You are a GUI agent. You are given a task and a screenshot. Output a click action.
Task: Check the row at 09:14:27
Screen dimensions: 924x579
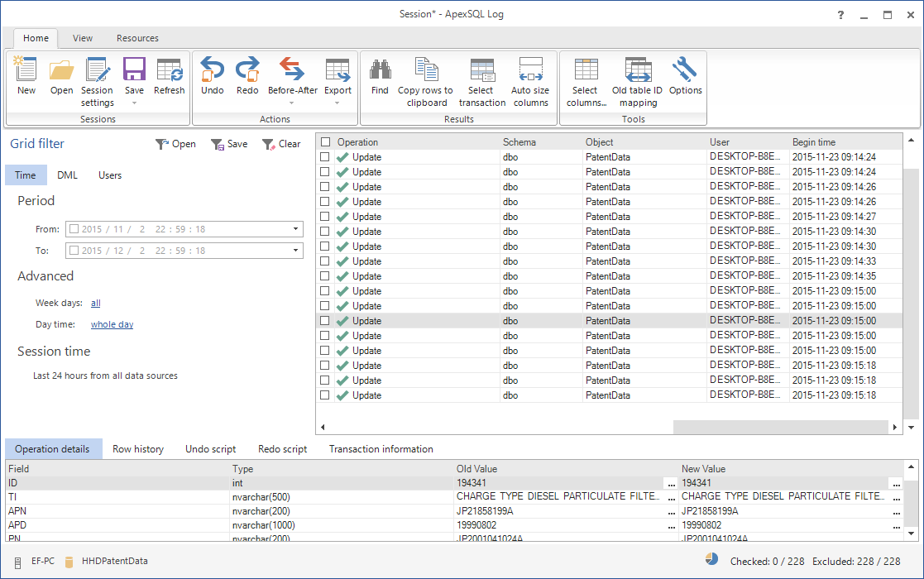click(325, 216)
